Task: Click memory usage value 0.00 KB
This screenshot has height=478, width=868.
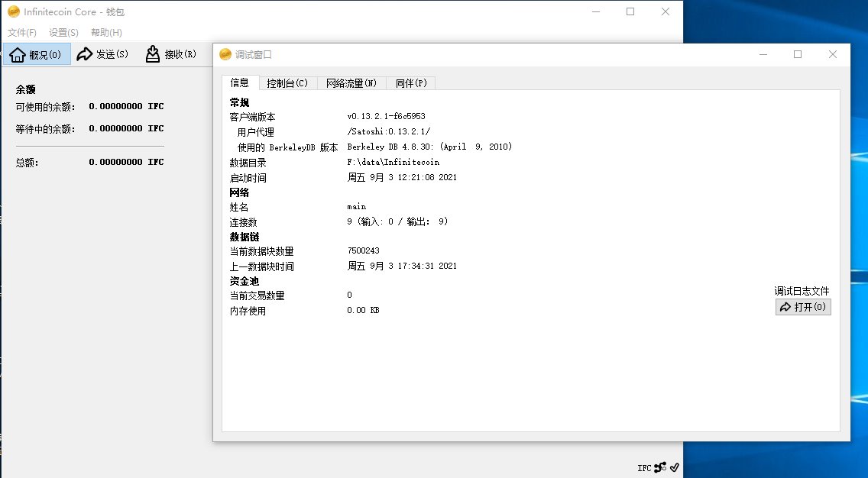Action: click(363, 310)
